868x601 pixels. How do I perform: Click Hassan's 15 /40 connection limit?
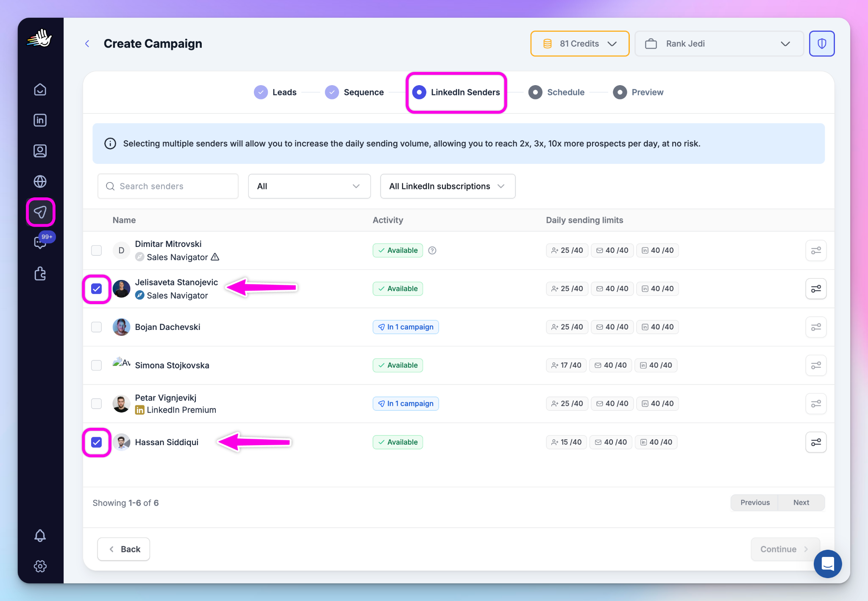coord(566,442)
